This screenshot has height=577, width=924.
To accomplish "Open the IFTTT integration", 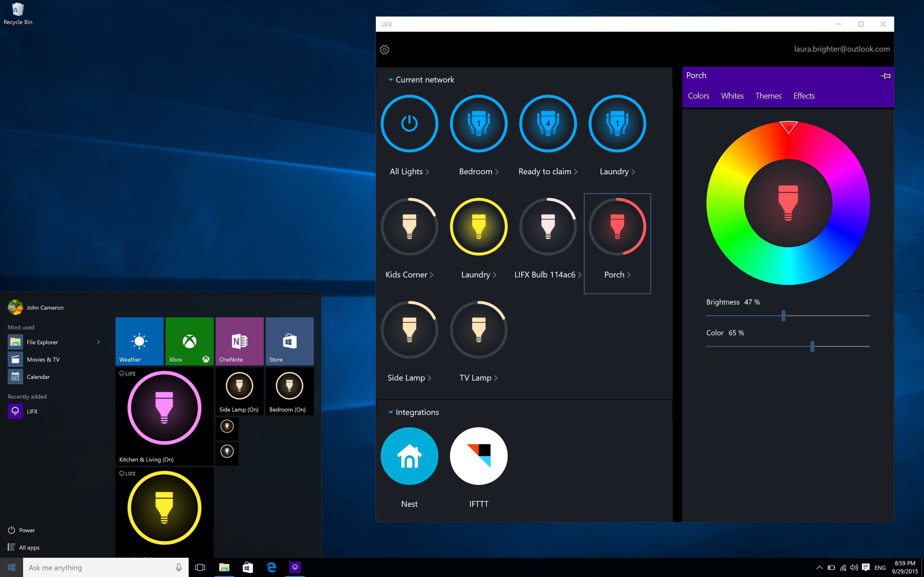I will click(x=478, y=456).
